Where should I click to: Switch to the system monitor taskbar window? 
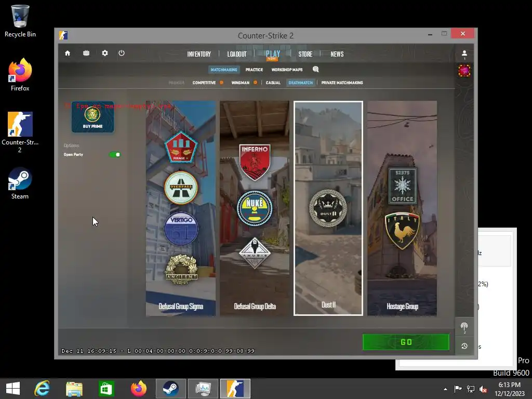[203, 389]
